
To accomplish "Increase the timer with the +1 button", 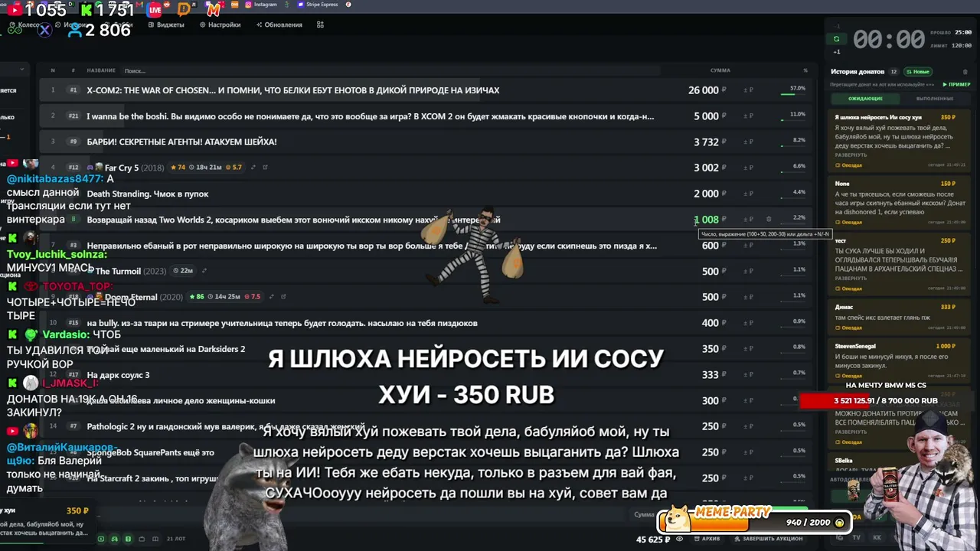I will coord(837,52).
